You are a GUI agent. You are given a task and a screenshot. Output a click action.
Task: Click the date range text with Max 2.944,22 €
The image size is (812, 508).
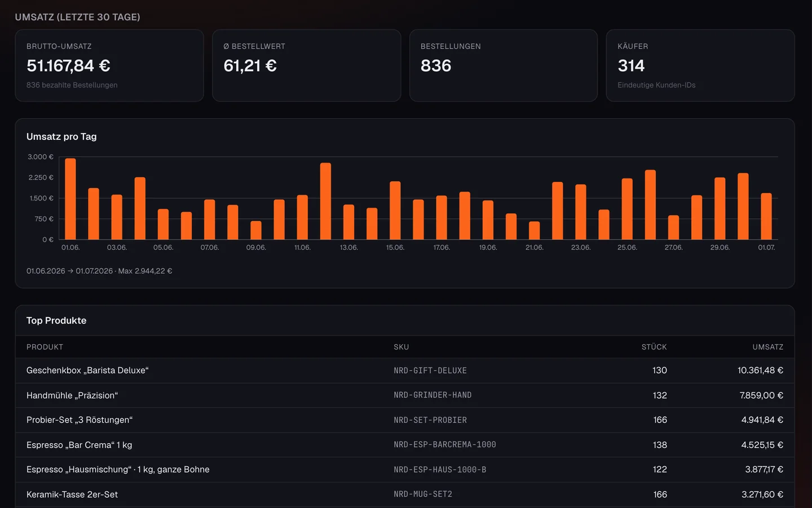tap(99, 271)
